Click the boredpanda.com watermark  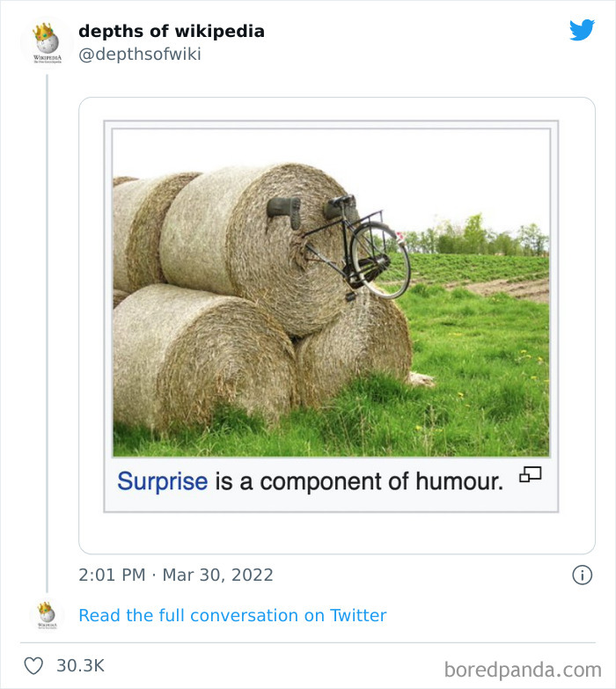pos(523,669)
